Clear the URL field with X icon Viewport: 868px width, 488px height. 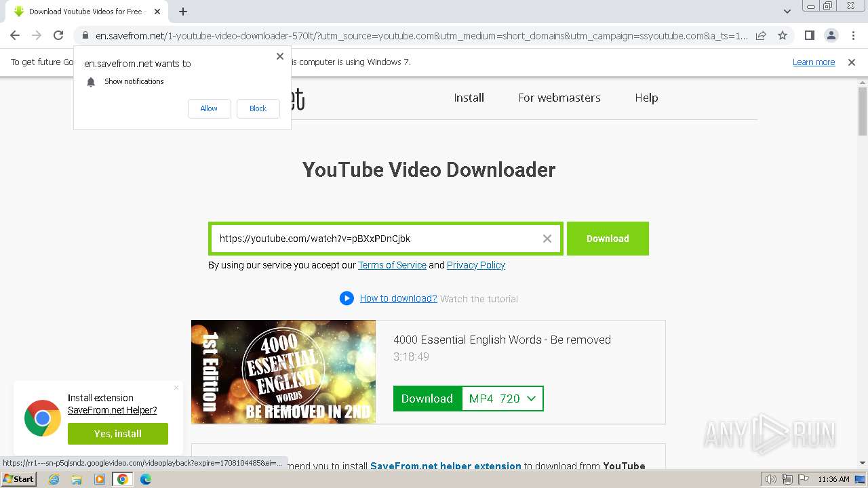pos(547,239)
